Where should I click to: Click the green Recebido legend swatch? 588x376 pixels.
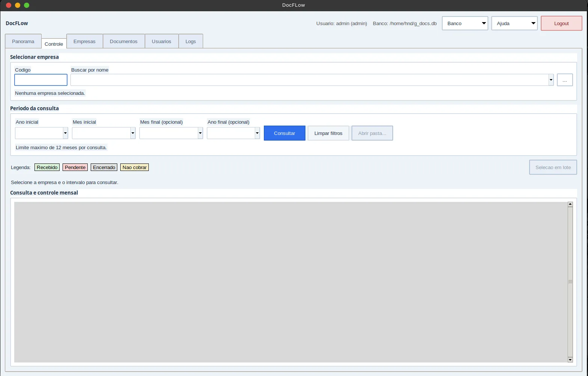click(47, 167)
